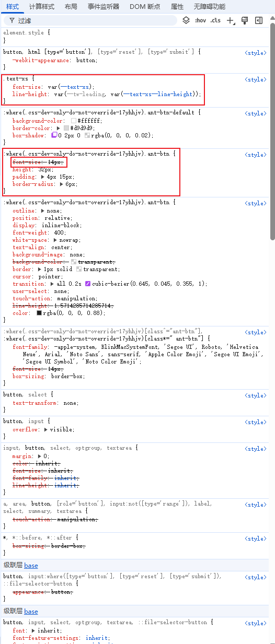Viewport: 275px width, 644px height.
Task: Open the rendering emulation paintbrush icon
Action: coord(244,20)
